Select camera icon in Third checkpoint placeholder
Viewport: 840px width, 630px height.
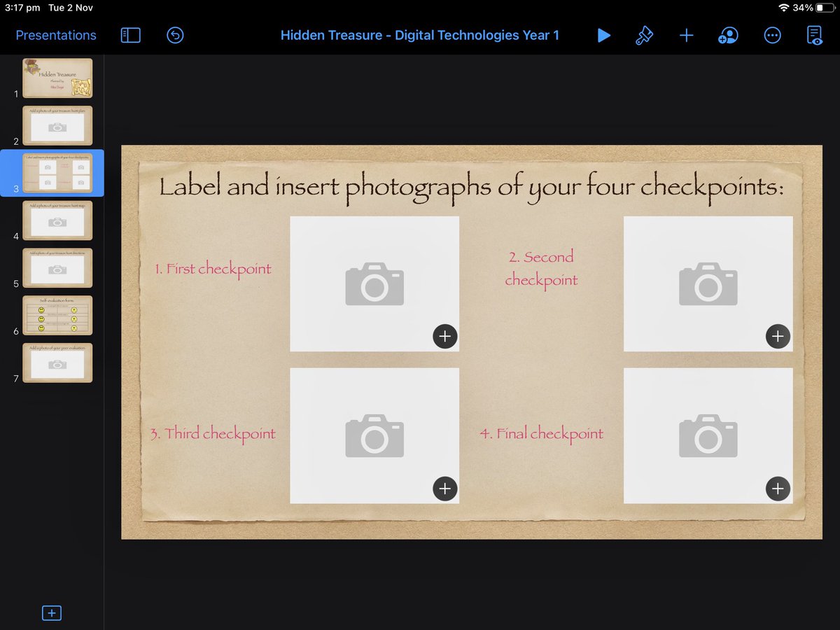[374, 436]
